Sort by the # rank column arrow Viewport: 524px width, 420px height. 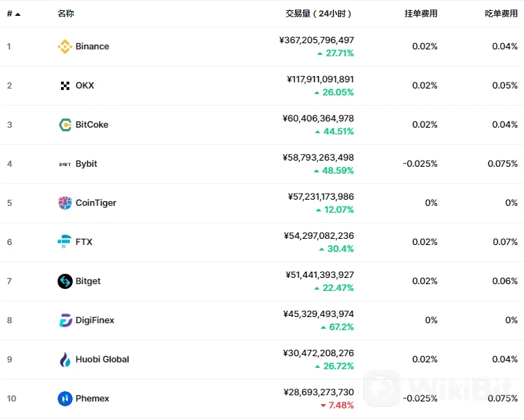coord(18,14)
